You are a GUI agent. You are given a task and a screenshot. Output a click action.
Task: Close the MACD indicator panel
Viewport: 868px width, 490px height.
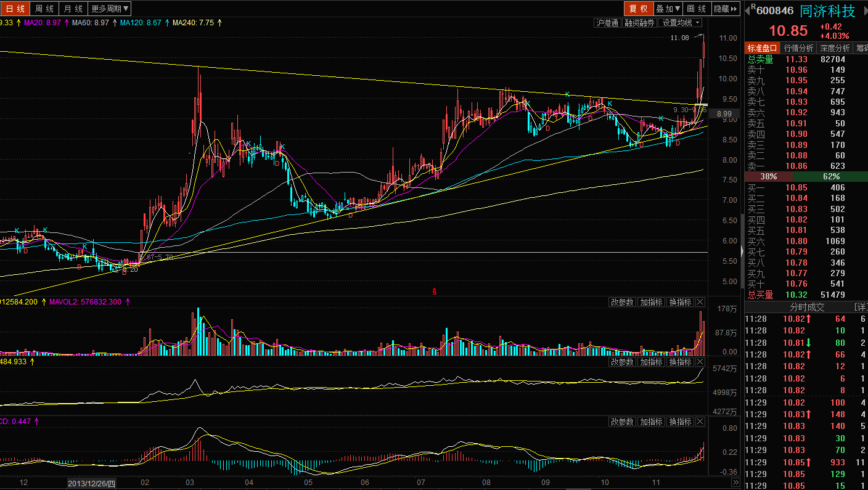pyautogui.click(x=700, y=422)
